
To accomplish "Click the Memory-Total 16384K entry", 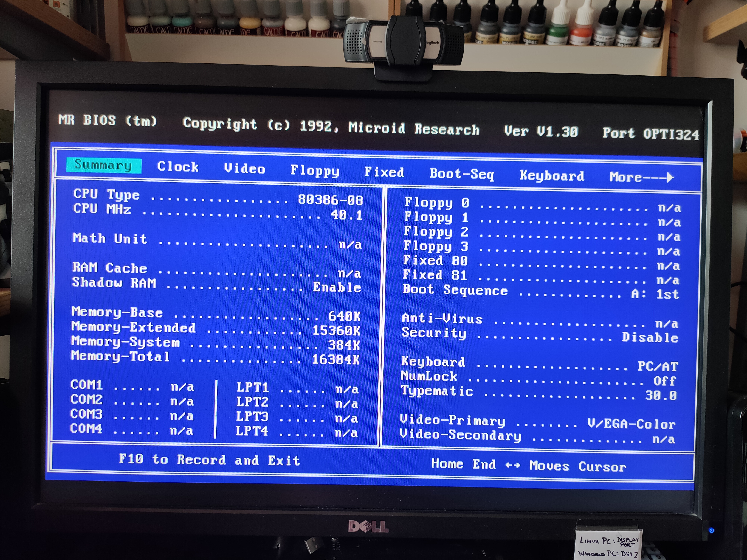I will pyautogui.click(x=335, y=360).
